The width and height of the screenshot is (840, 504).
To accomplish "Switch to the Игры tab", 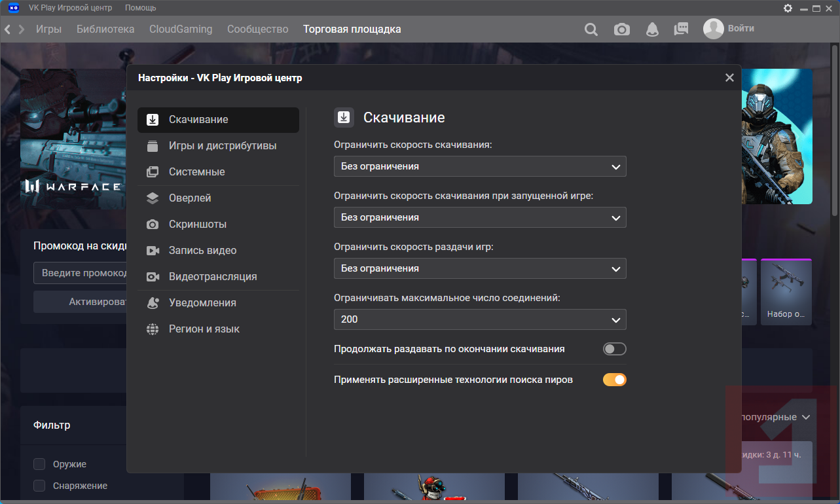I will tap(49, 29).
